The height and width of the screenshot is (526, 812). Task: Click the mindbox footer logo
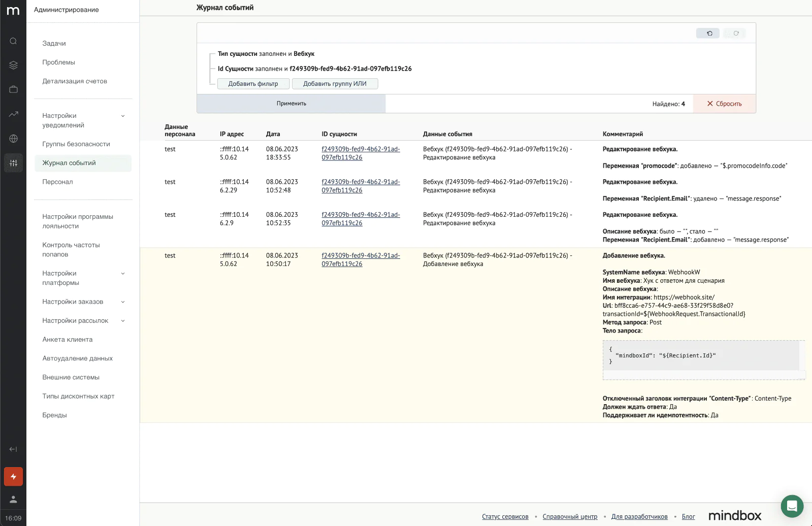click(734, 516)
